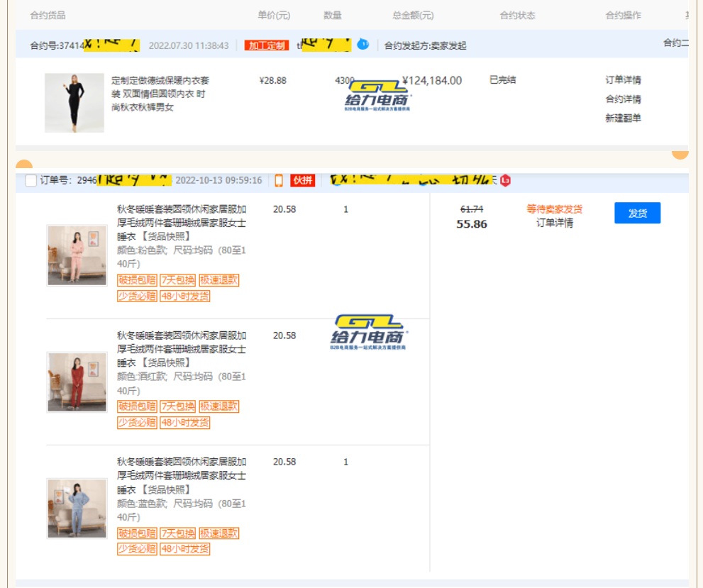Click the orange mobile phone order icon
This screenshot has width=703, height=588.
click(x=279, y=180)
